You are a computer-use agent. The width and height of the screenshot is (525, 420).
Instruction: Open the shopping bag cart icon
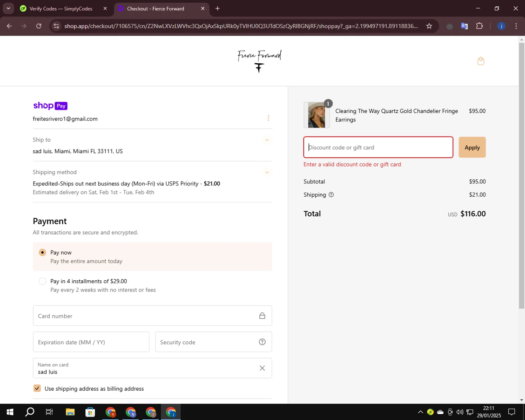click(x=481, y=61)
